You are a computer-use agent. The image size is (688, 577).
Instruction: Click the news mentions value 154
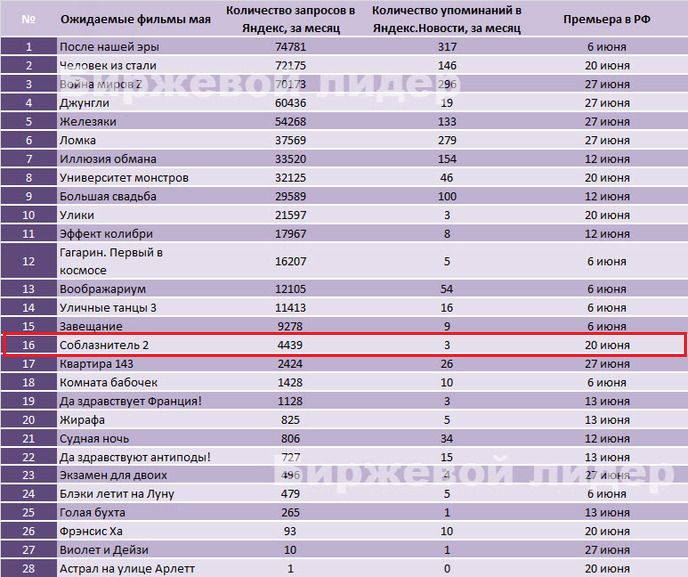[x=447, y=159]
